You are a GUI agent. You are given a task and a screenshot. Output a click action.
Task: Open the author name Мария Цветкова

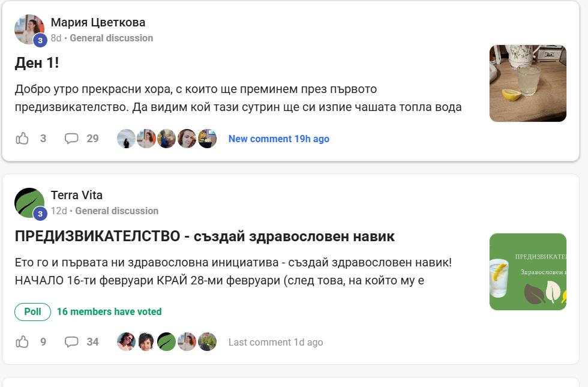[x=98, y=22]
